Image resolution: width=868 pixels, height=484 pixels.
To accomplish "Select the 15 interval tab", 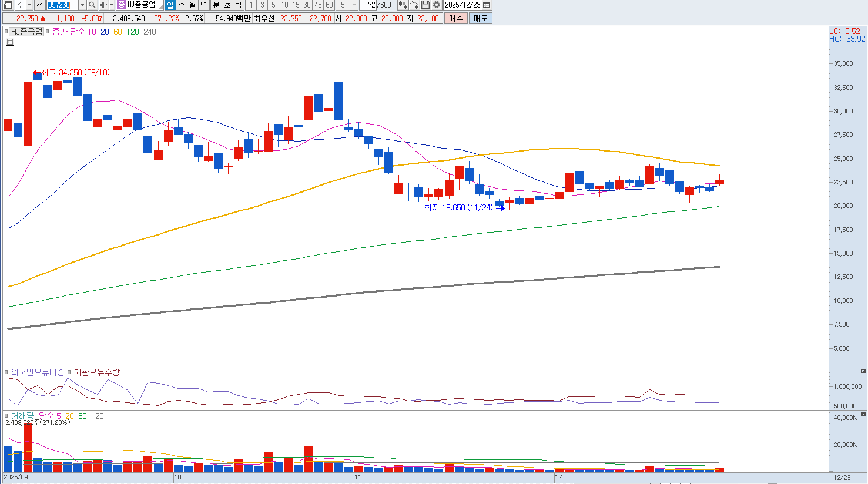I will point(296,5).
